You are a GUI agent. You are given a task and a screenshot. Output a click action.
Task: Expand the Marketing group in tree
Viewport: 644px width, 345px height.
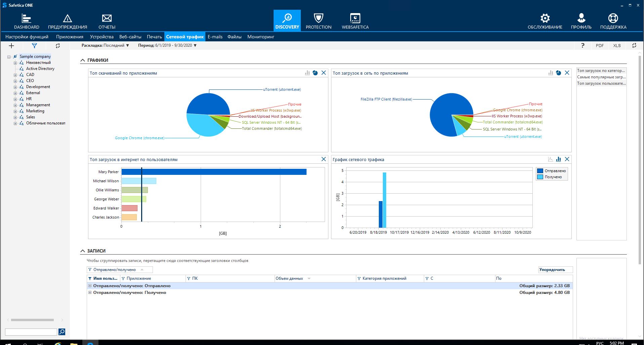click(x=15, y=111)
